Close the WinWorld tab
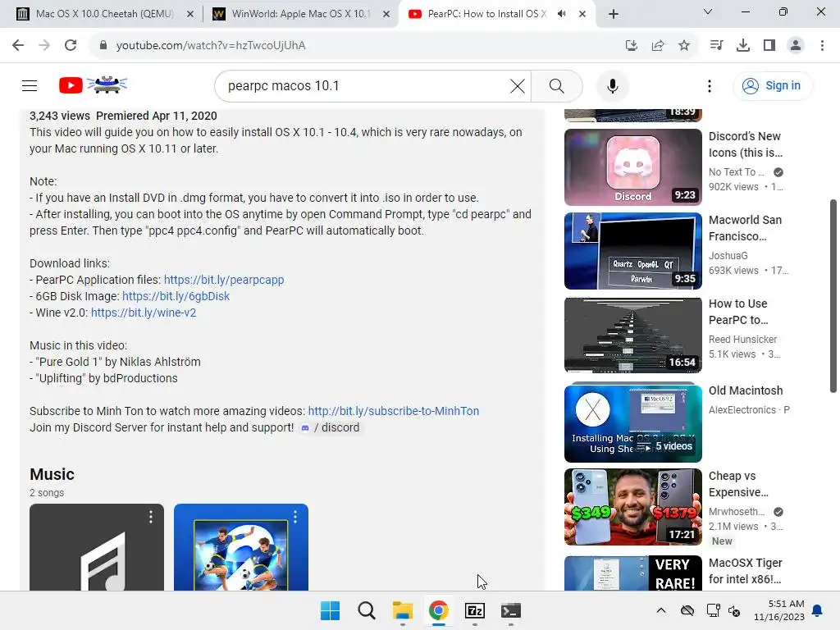This screenshot has height=630, width=840. click(x=386, y=14)
